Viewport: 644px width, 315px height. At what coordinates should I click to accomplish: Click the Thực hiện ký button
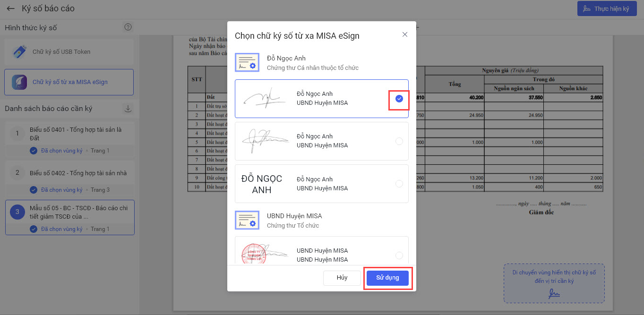[607, 9]
